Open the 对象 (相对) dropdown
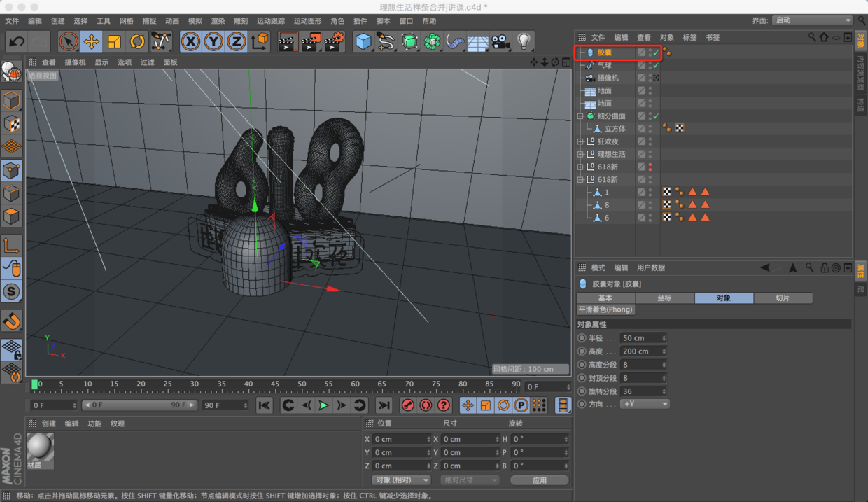Viewport: 868px width, 502px height. 401,480
